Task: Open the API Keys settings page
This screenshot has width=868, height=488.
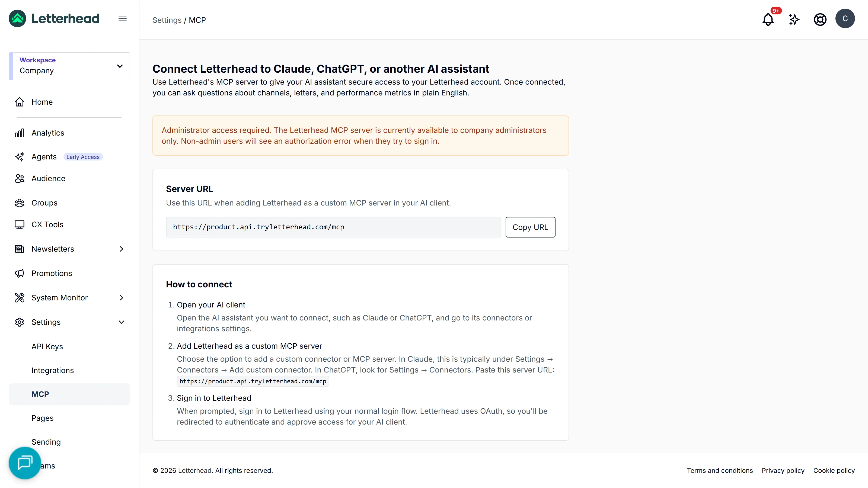Action: tap(47, 346)
